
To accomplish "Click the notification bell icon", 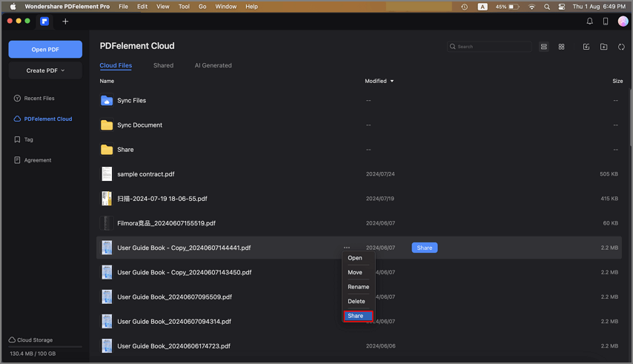I will click(590, 21).
